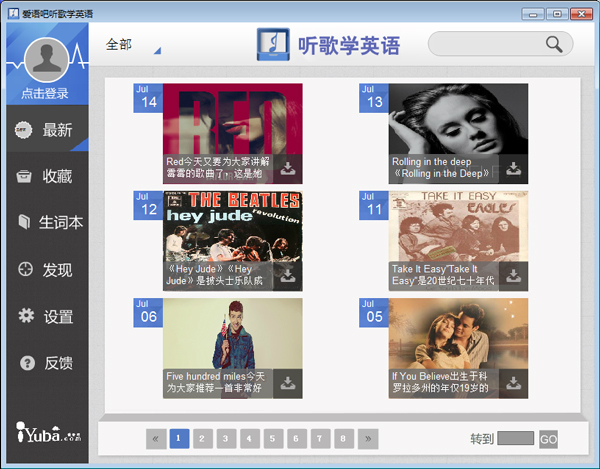The image size is (600, 469).
Task: Go to page 5
Action: pos(273,439)
